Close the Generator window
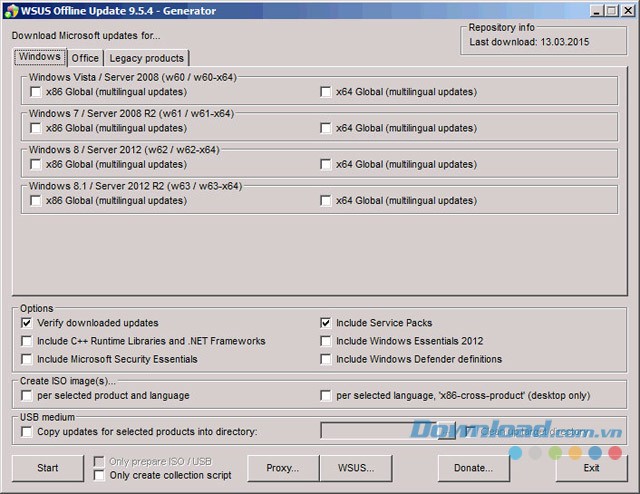Screen dimensions: 640x494 click(x=628, y=11)
